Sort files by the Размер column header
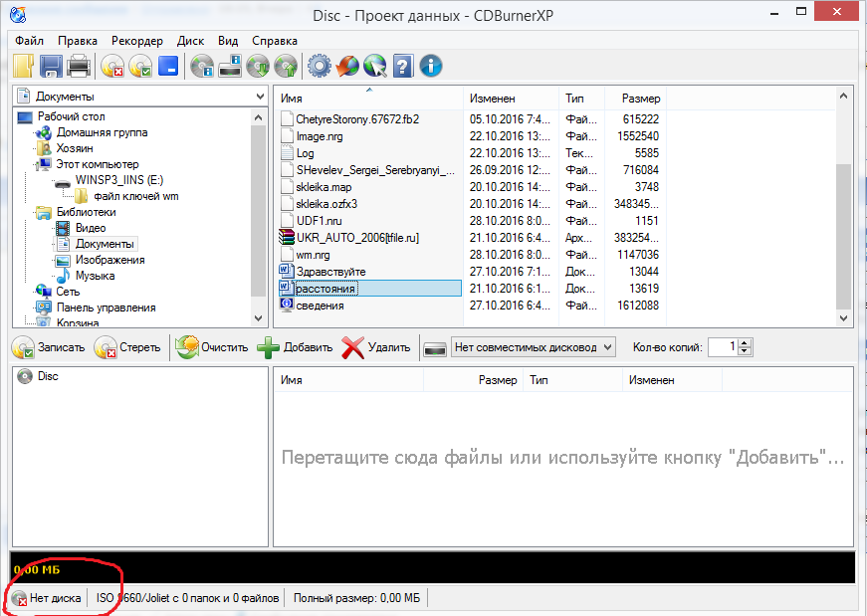The image size is (867, 616). pos(640,99)
